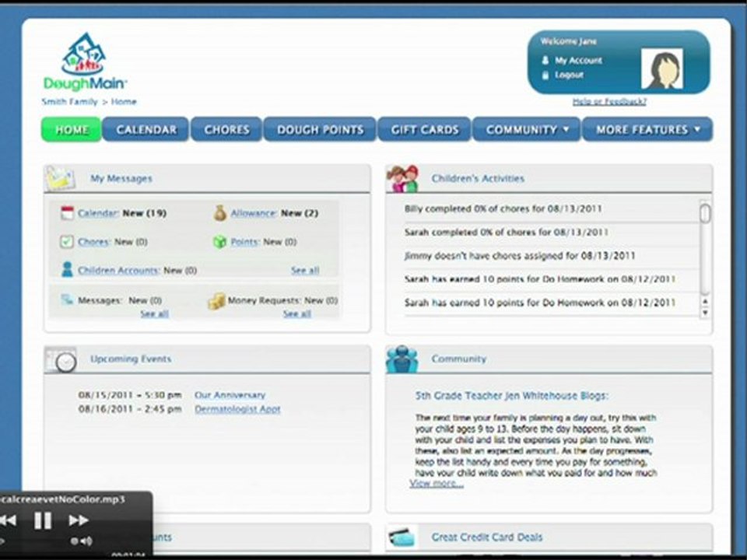Click the Welcome Jane text

[568, 41]
